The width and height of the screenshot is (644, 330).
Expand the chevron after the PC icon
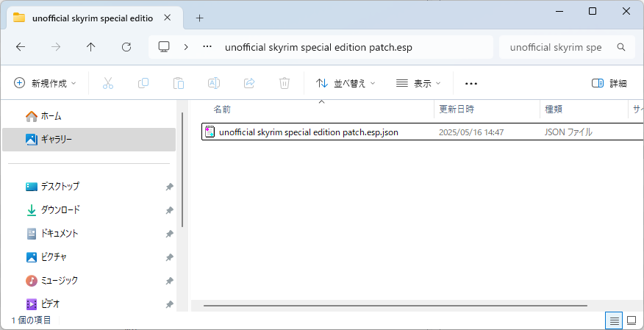click(186, 47)
